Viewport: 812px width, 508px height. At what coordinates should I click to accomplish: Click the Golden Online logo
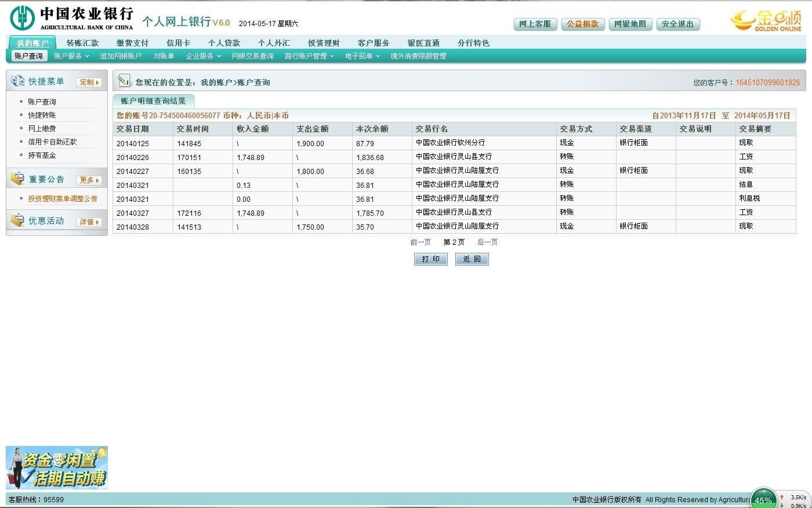pyautogui.click(x=766, y=21)
